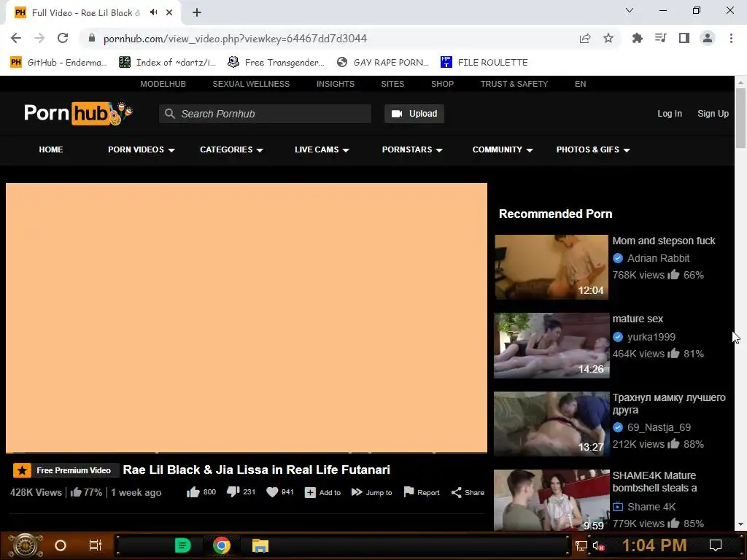
Task: Click the browser forward arrow
Action: [x=39, y=38]
